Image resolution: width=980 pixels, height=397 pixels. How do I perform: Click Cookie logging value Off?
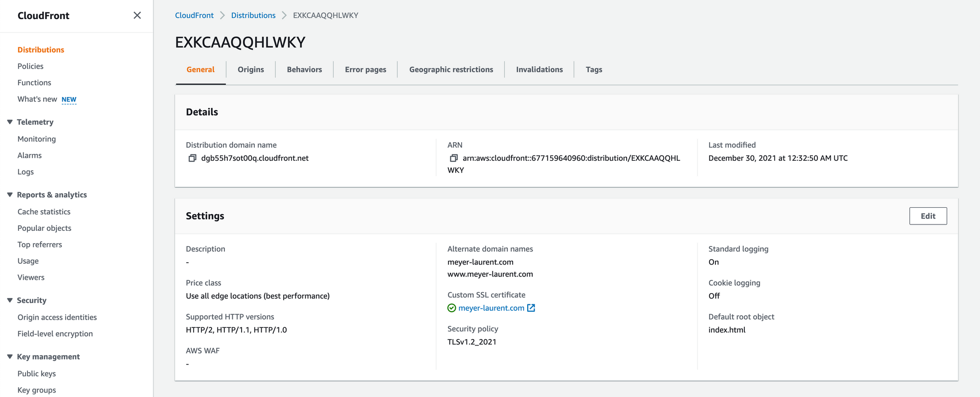(714, 296)
